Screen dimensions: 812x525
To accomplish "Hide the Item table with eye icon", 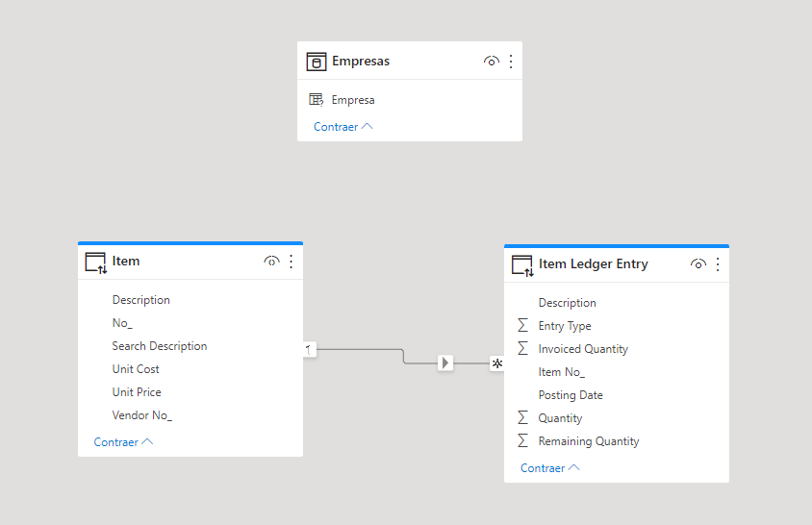I will (271, 262).
